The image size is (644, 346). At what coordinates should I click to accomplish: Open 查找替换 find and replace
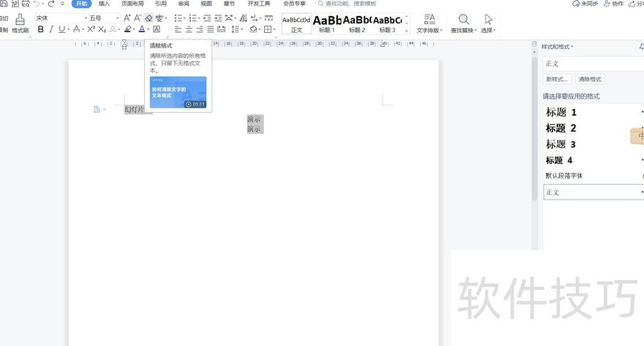[x=464, y=24]
